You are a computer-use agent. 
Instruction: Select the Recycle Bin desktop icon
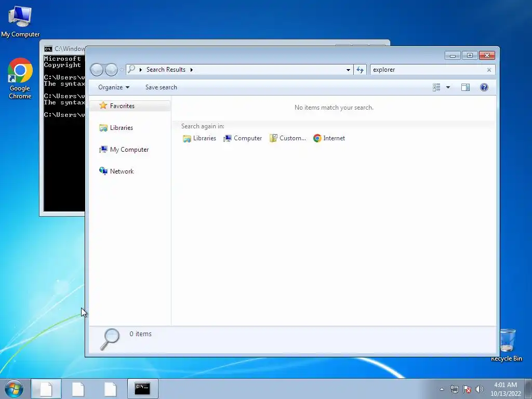[x=507, y=345]
